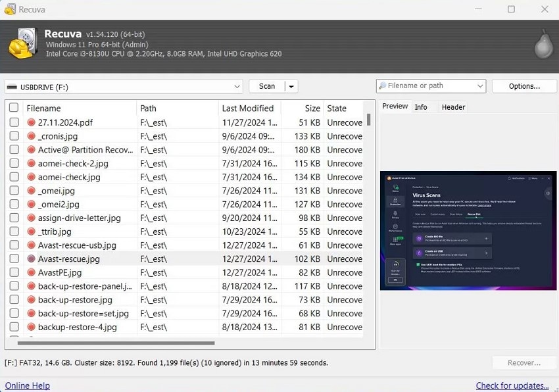Click the status dot for aomei-check-2.jpg
The image size is (559, 392).
[32, 163]
